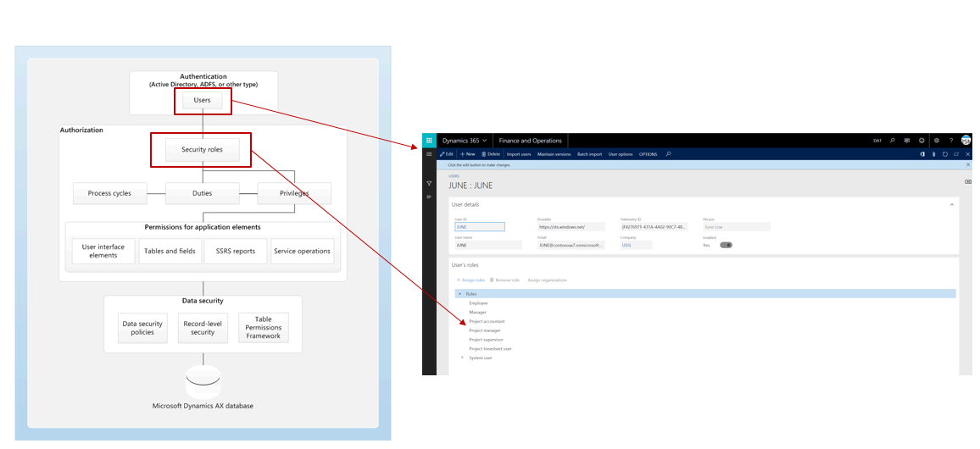Image resolution: width=980 pixels, height=449 pixels.
Task: Click the DAT company selector
Action: pos(877,141)
